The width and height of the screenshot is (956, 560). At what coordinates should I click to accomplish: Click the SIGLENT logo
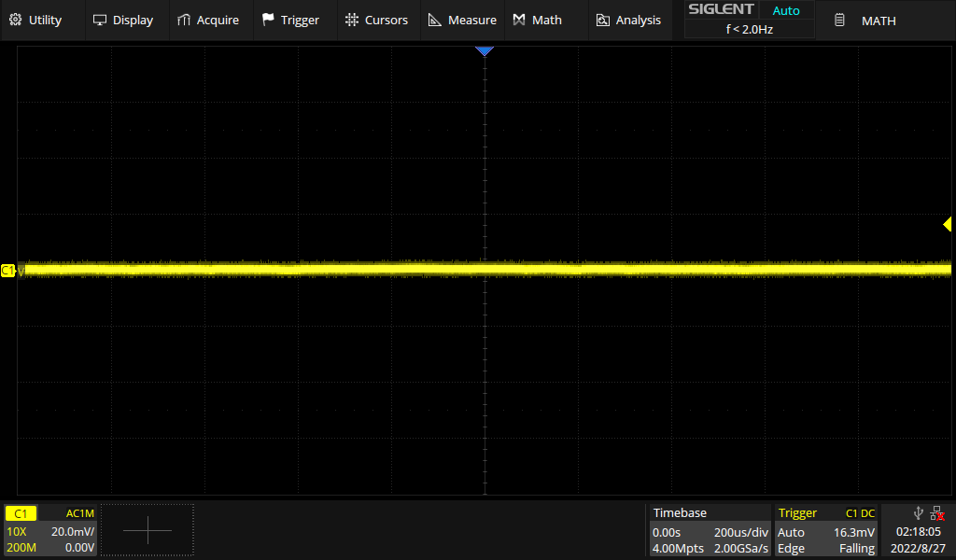coord(721,9)
